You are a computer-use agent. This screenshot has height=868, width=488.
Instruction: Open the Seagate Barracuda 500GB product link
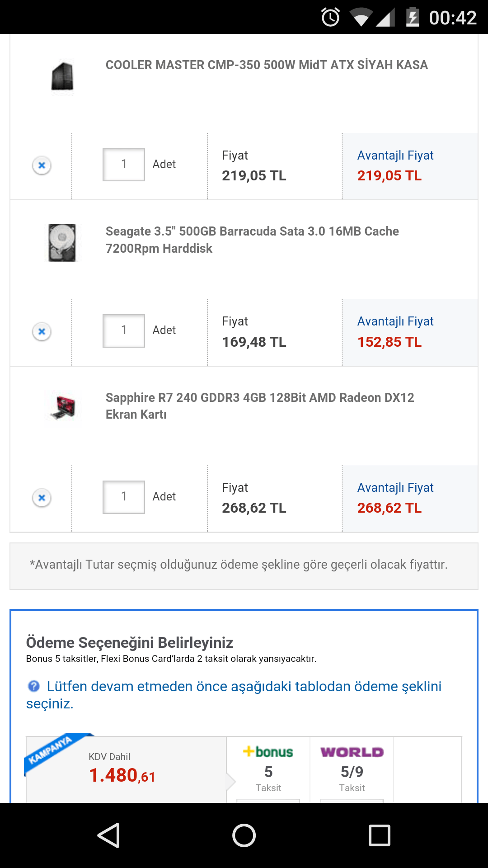(x=252, y=240)
